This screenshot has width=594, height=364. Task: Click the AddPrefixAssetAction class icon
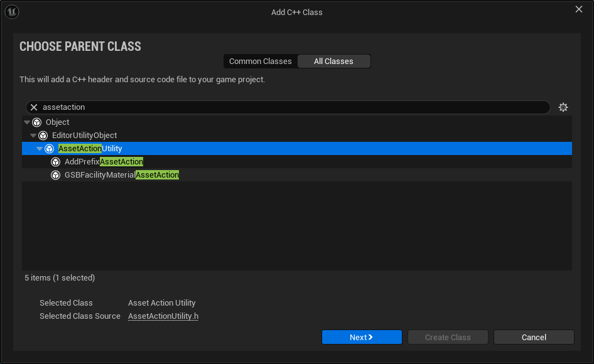pos(56,162)
